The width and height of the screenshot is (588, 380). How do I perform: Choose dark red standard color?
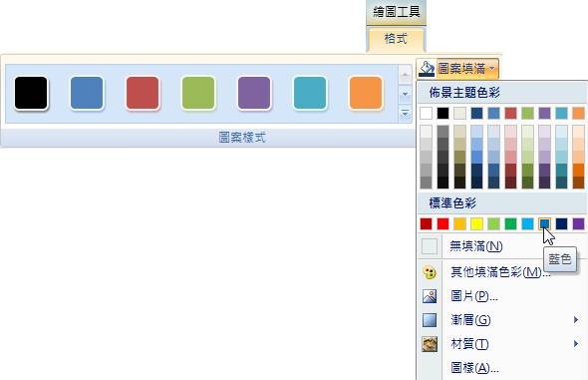click(x=426, y=224)
